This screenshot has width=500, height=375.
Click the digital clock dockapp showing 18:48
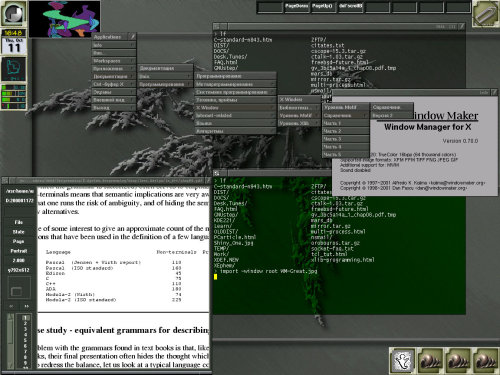pos(13,33)
